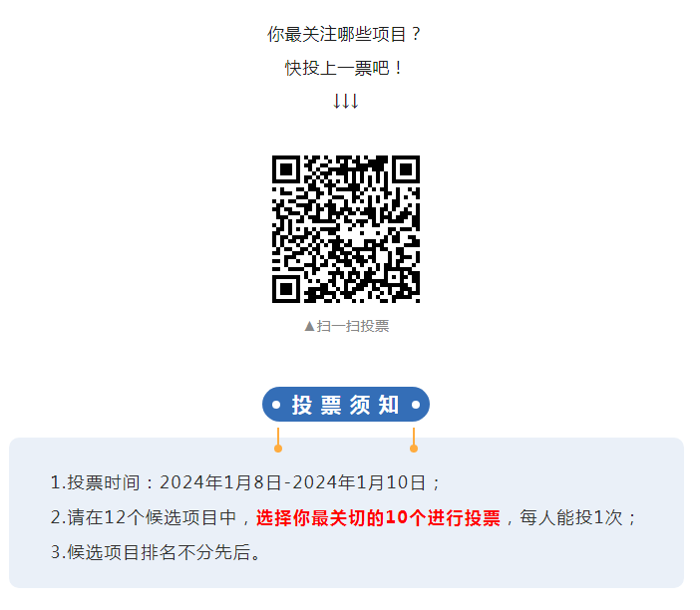Click the left orange pin marker
Screen dimensions: 700x610
coord(278,441)
